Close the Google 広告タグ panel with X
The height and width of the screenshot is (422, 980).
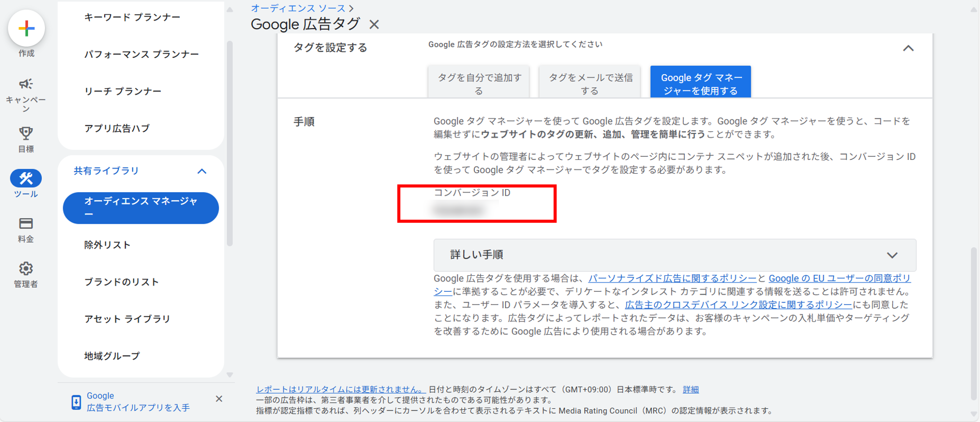374,25
